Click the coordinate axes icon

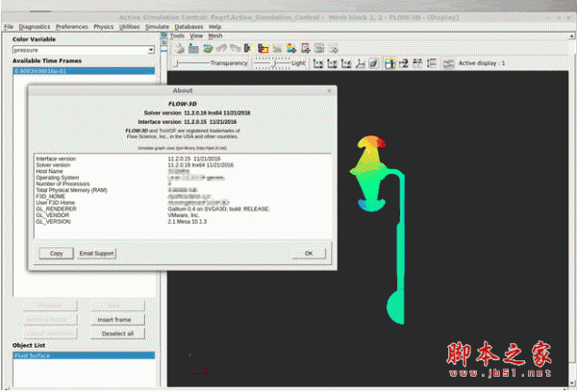point(361,63)
